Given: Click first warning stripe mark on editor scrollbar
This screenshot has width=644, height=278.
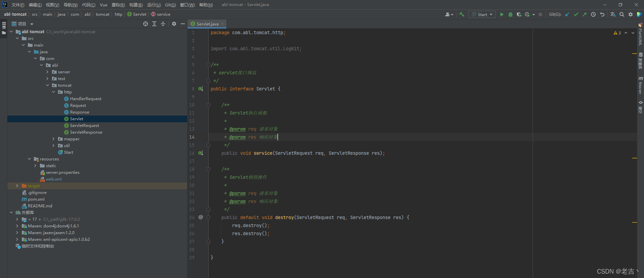Looking at the screenshot, I should tap(634, 54).
